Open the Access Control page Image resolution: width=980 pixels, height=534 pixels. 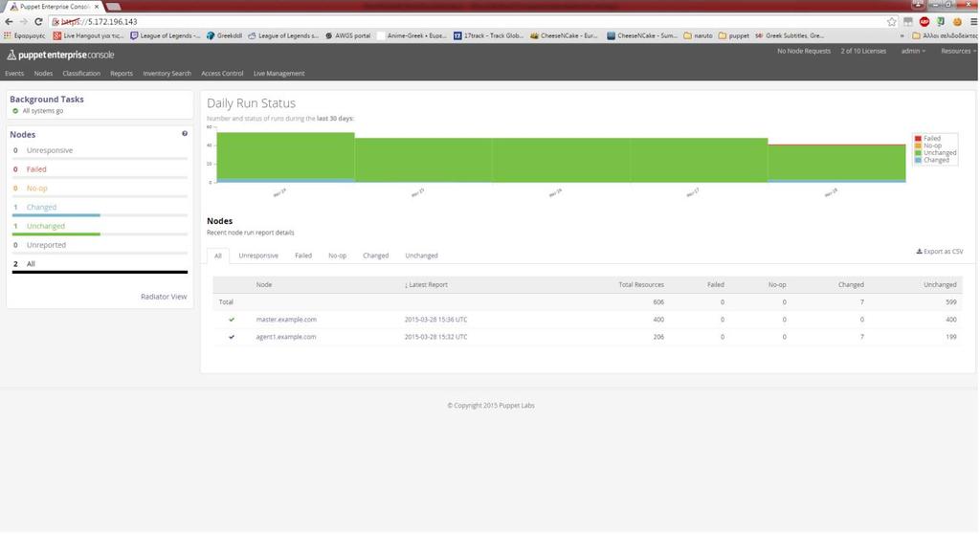tap(222, 74)
